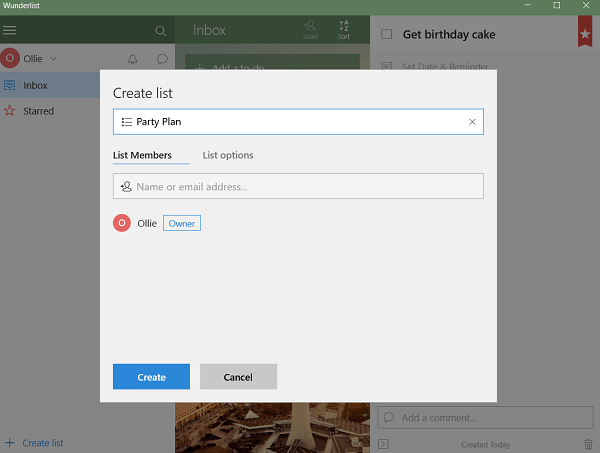Toggle the red star ribbon on the task

click(x=584, y=34)
